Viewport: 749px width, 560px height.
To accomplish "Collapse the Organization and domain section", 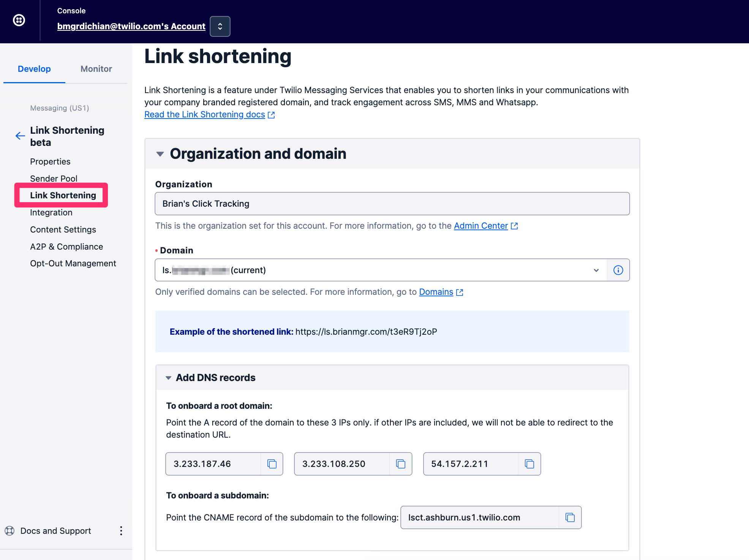I will click(160, 154).
